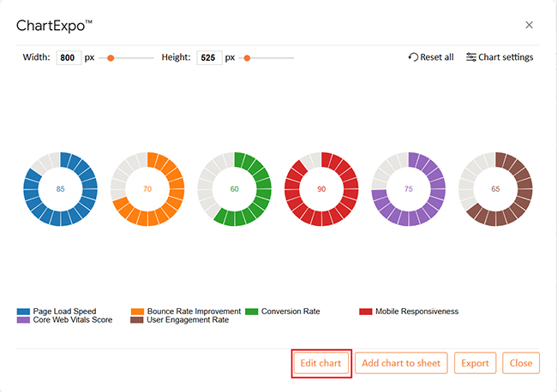This screenshot has width=557, height=392.
Task: Focus the Width input field
Action: point(69,58)
